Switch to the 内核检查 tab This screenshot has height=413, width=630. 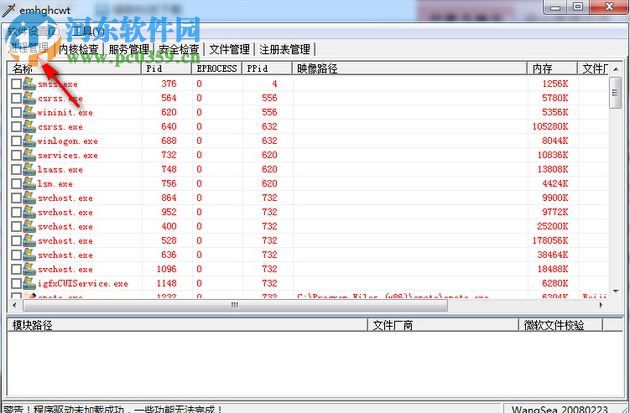tap(79, 49)
